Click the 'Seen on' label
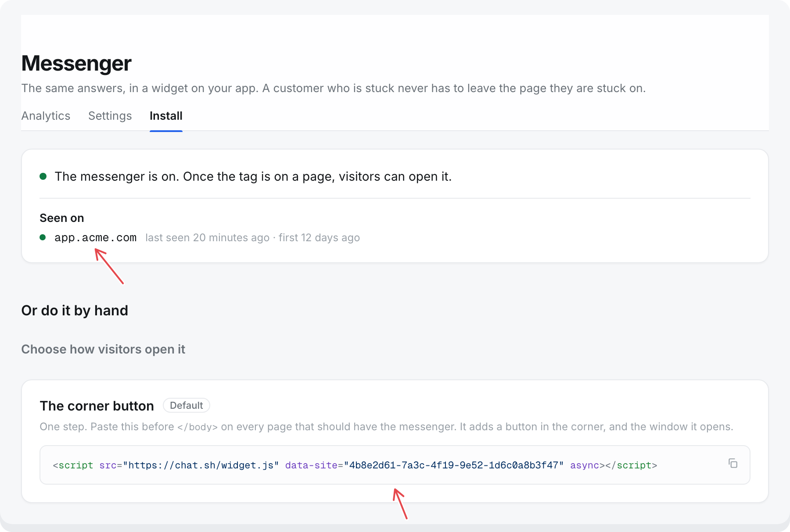Screen dimensions: 790x532 point(62,218)
